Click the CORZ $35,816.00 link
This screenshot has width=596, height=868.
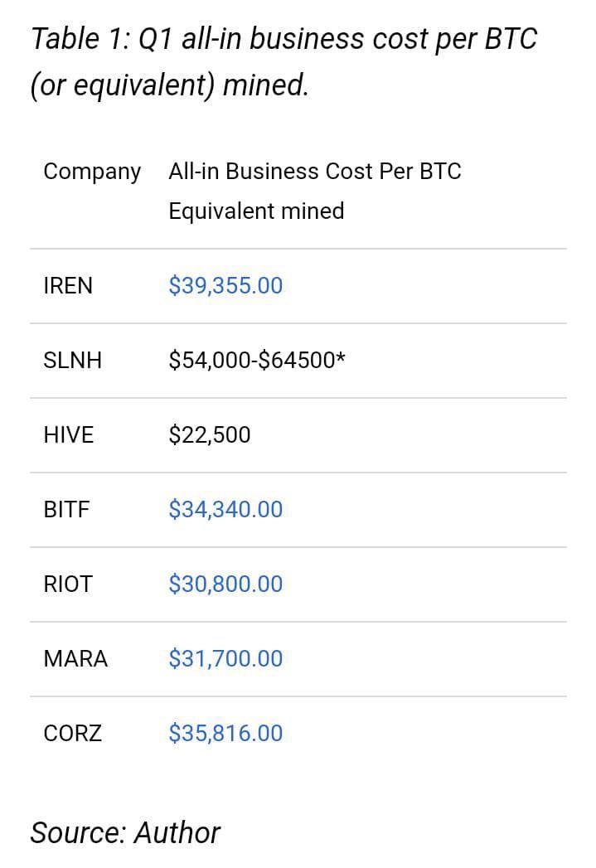[x=225, y=733]
